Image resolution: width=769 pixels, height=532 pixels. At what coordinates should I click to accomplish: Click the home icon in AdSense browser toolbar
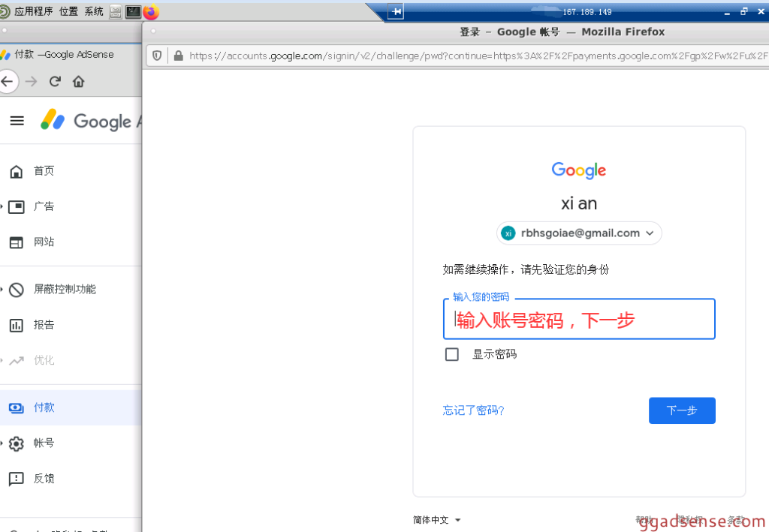[78, 81]
